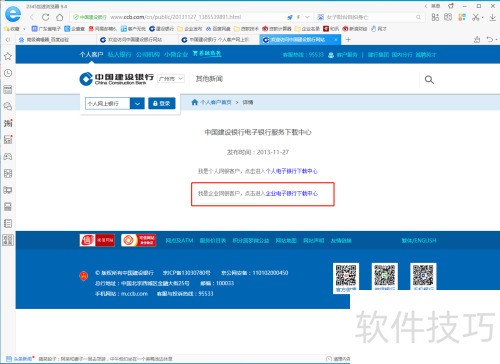Expand the address bar dropdown chevron
This screenshot has height=364, width=500.
(307, 17)
